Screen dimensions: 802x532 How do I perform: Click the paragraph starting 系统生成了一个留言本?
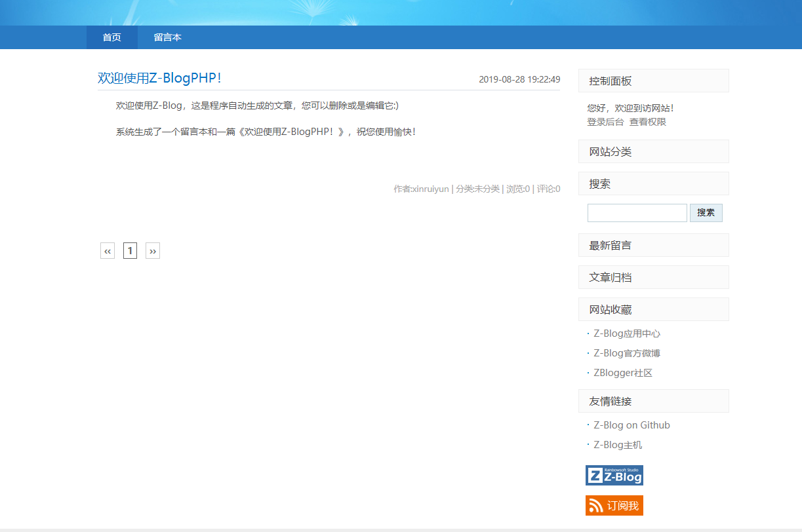click(266, 132)
